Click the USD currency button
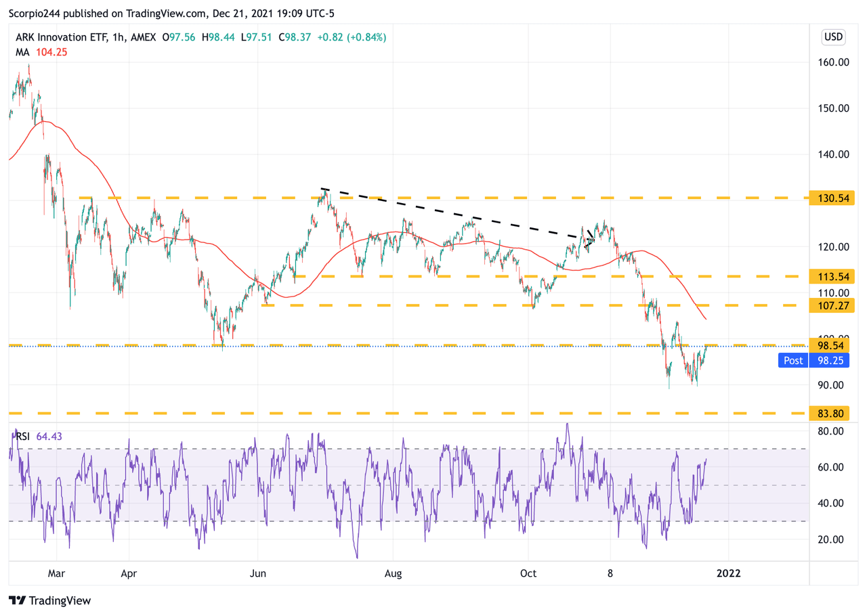Image resolution: width=867 pixels, height=616 pixels. 833,37
